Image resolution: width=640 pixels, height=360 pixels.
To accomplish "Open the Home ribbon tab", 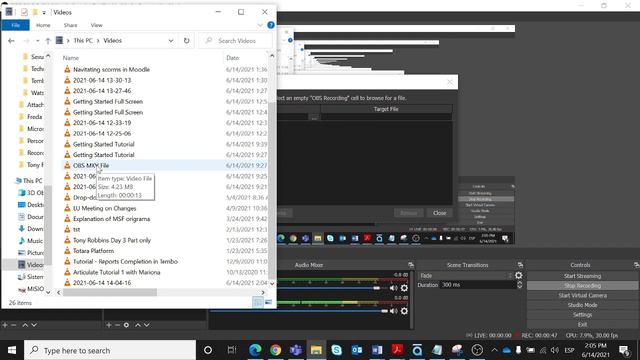I will pos(43,25).
